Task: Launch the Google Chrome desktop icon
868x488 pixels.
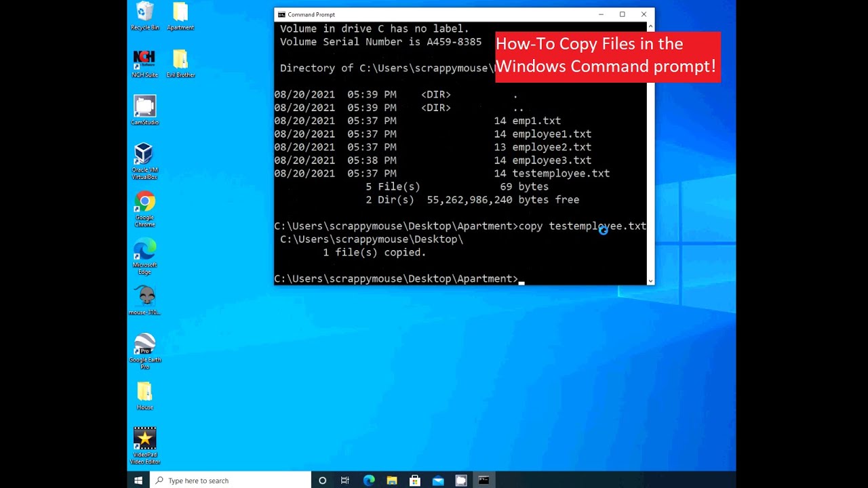Action: pos(144,209)
